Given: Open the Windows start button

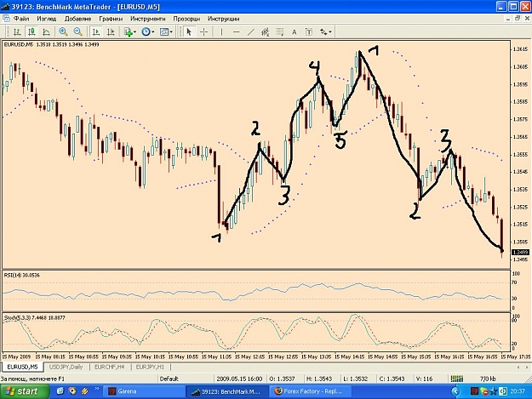Looking at the screenshot, I should pyautogui.click(x=24, y=391).
